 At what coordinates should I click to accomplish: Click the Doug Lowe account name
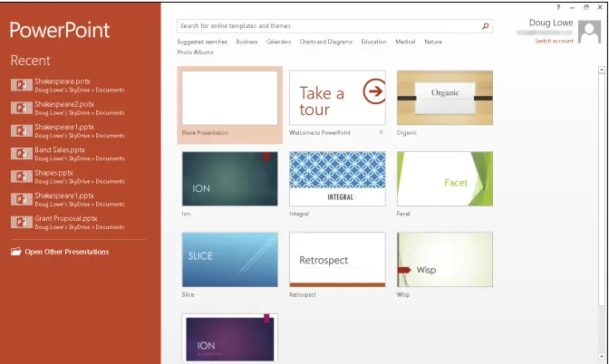tap(551, 23)
